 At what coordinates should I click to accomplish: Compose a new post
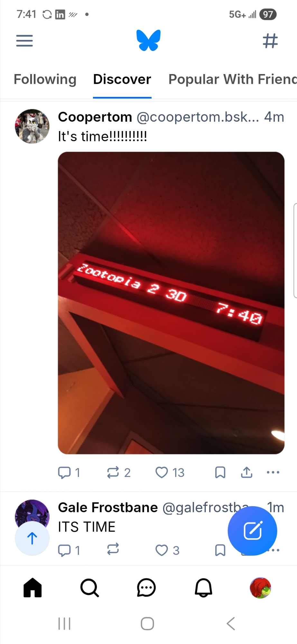point(252,531)
